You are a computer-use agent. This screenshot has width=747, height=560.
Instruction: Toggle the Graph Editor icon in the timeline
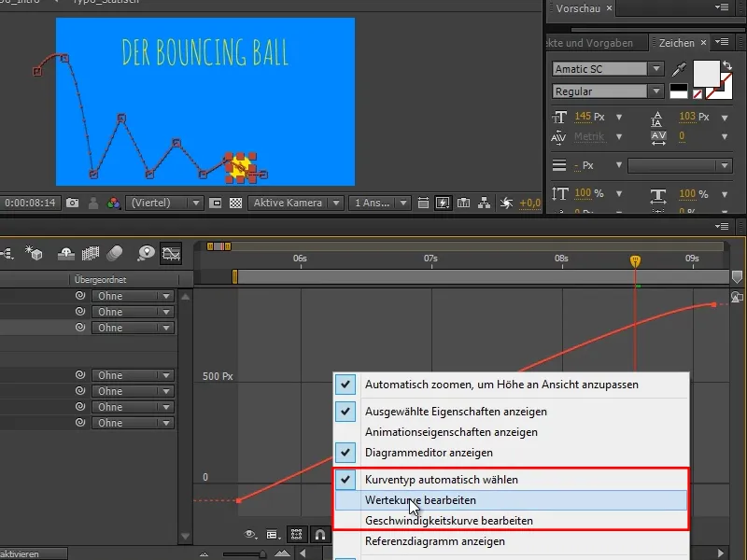tap(173, 254)
